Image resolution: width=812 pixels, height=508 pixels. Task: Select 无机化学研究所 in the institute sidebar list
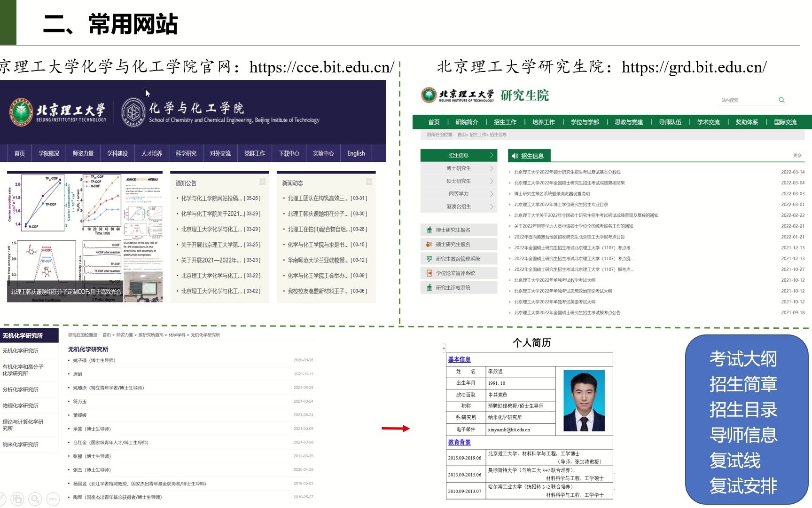[x=21, y=351]
